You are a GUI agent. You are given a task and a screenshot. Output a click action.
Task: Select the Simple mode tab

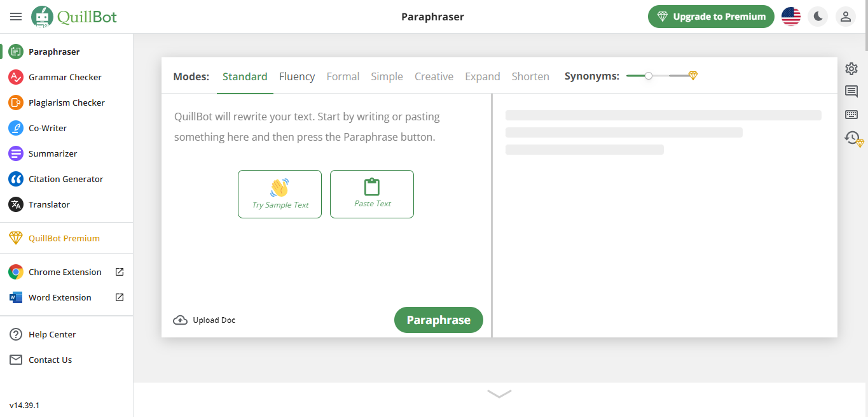(387, 76)
